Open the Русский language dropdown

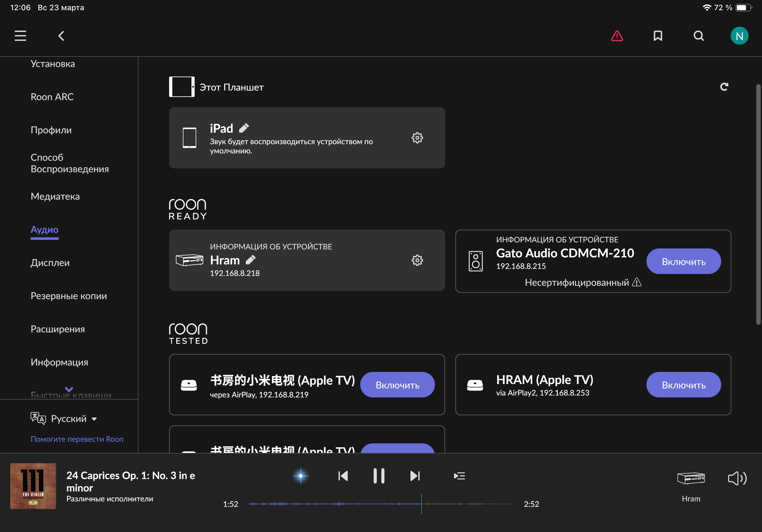point(74,418)
